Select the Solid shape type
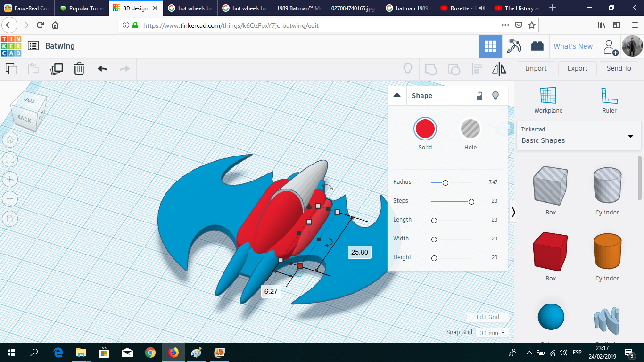This screenshot has width=644, height=362. tap(425, 129)
